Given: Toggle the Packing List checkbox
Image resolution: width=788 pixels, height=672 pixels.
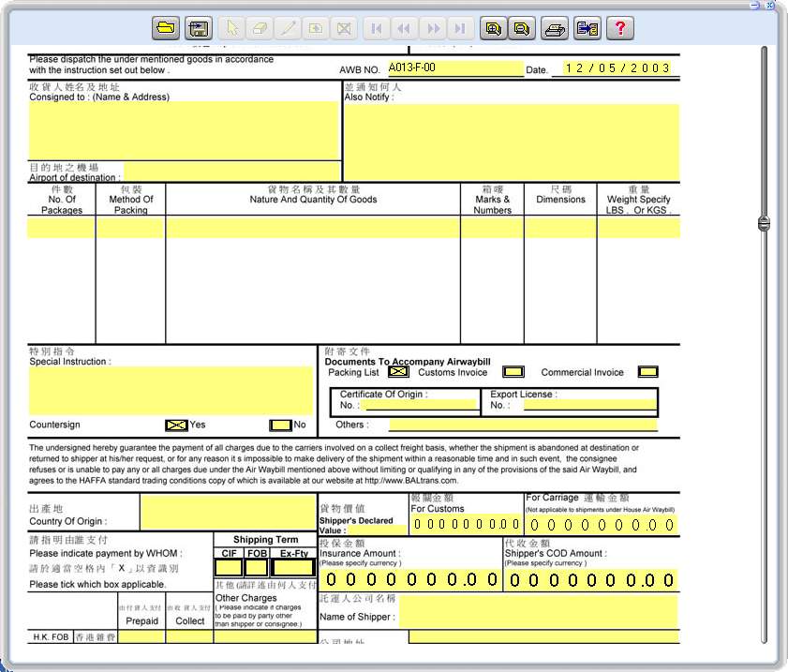Looking at the screenshot, I should pyautogui.click(x=398, y=372).
